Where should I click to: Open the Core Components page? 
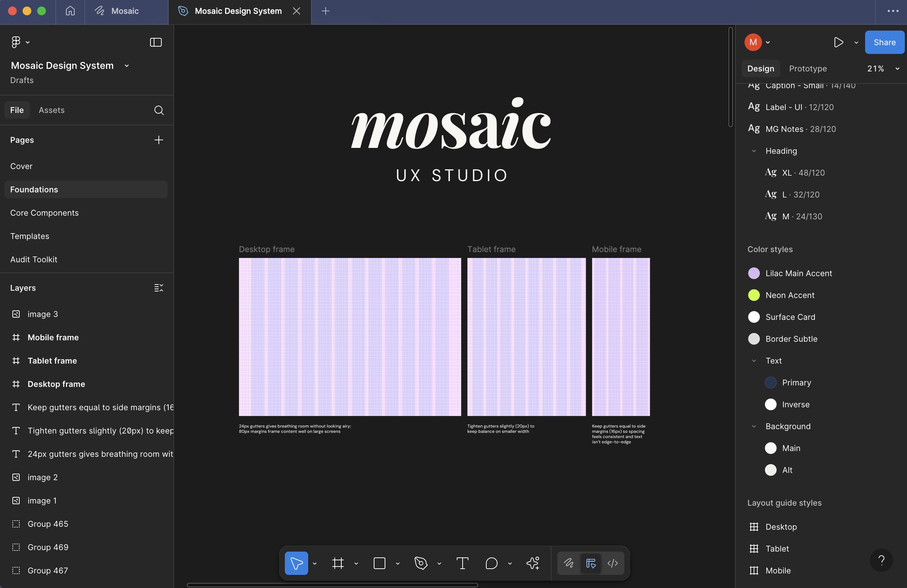point(44,213)
